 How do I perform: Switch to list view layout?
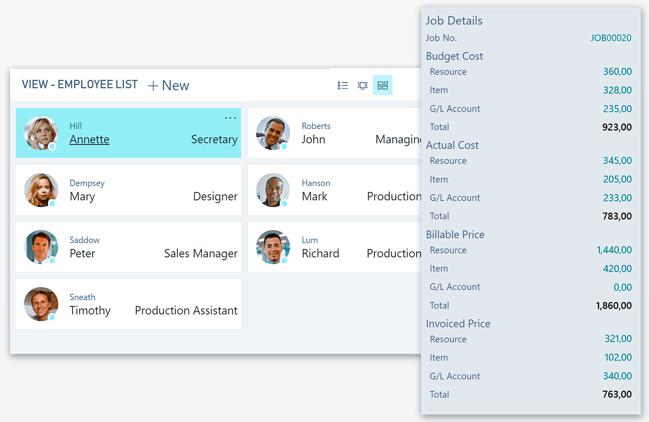click(343, 86)
